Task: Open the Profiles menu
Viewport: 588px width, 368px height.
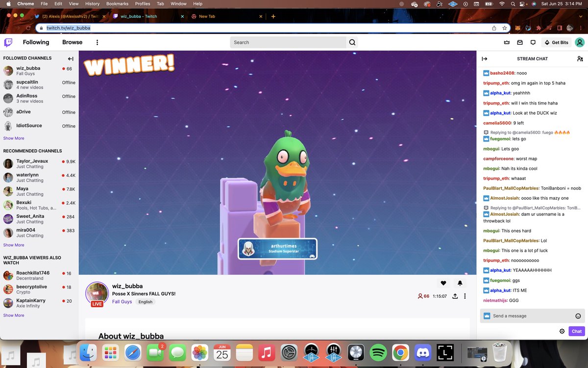Action: 143,3
